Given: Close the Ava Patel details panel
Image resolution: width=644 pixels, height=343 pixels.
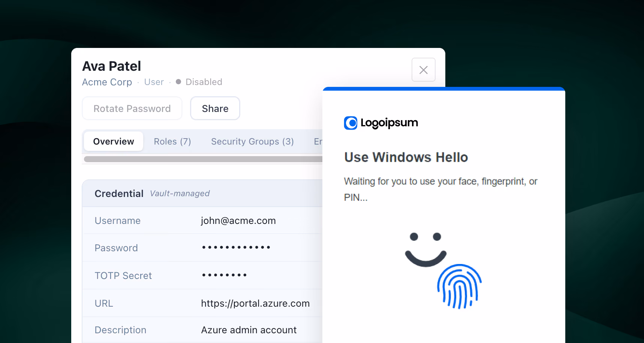Looking at the screenshot, I should tap(423, 70).
